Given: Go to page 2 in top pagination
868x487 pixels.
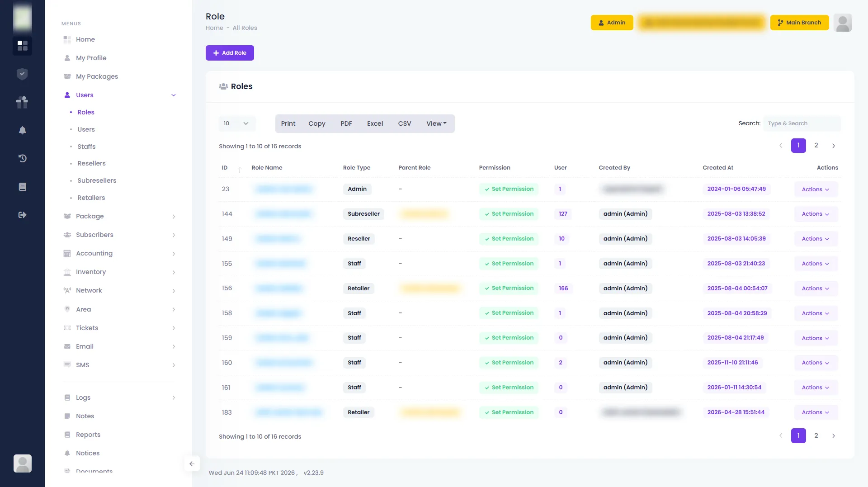Looking at the screenshot, I should click(816, 146).
